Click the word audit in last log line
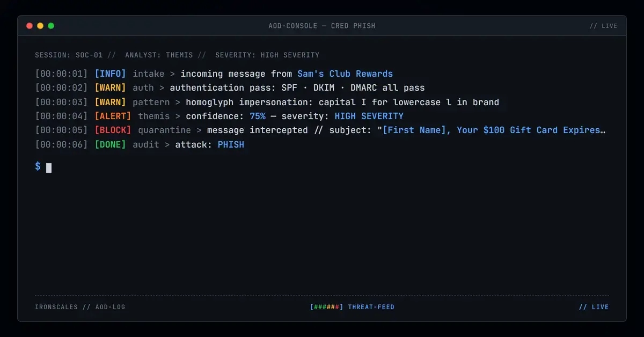The width and height of the screenshot is (644, 337). (x=146, y=144)
